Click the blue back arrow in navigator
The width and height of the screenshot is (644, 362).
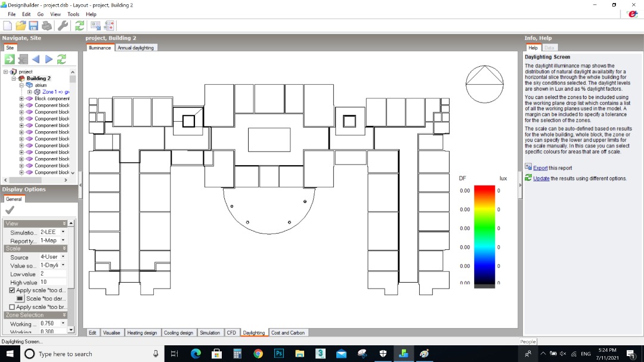(x=36, y=59)
